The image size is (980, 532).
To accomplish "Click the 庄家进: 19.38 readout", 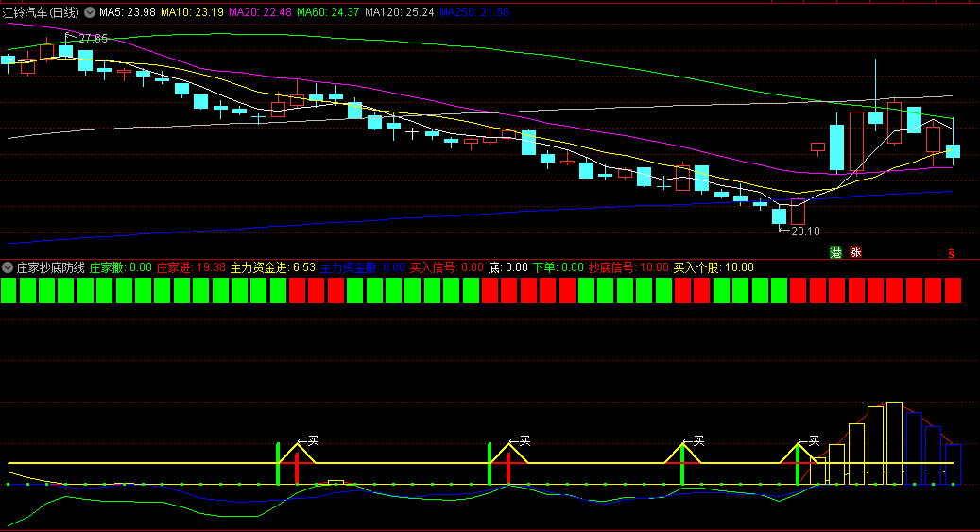I will pyautogui.click(x=191, y=267).
